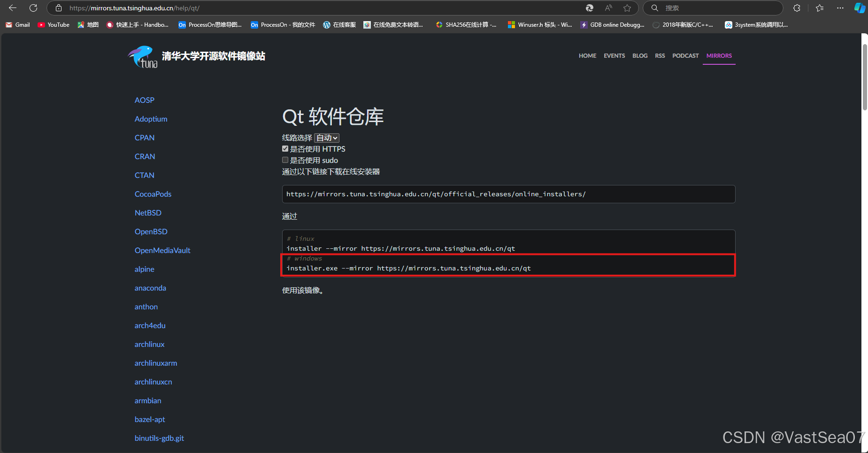
Task: Open the YouTube bookmark
Action: pos(54,25)
